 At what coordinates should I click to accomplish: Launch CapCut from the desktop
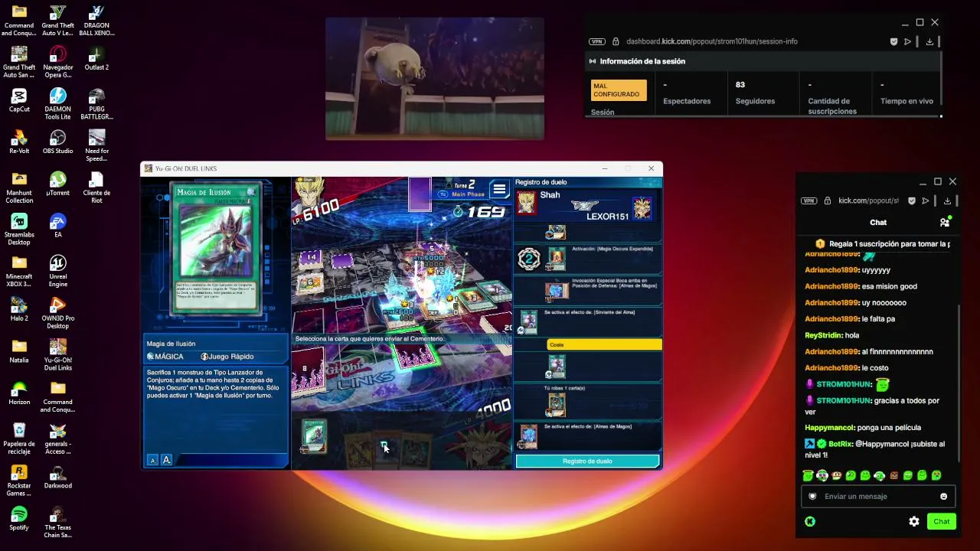19,100
